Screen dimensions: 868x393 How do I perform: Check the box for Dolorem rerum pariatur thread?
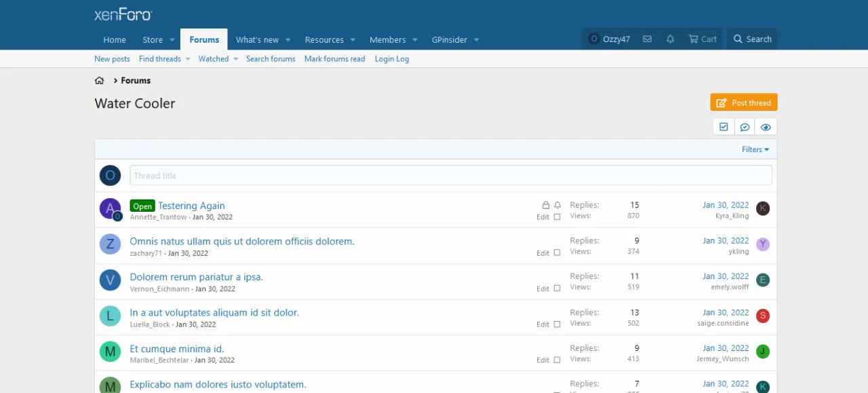[x=557, y=288]
